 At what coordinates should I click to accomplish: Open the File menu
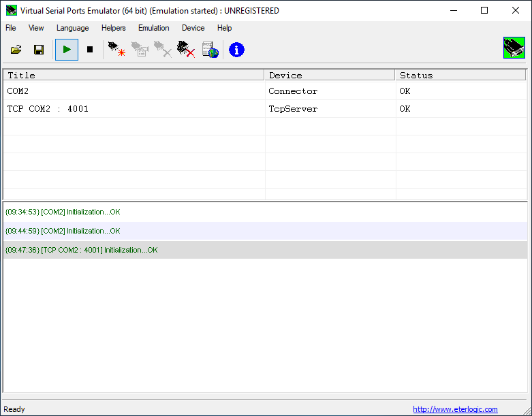coord(10,28)
